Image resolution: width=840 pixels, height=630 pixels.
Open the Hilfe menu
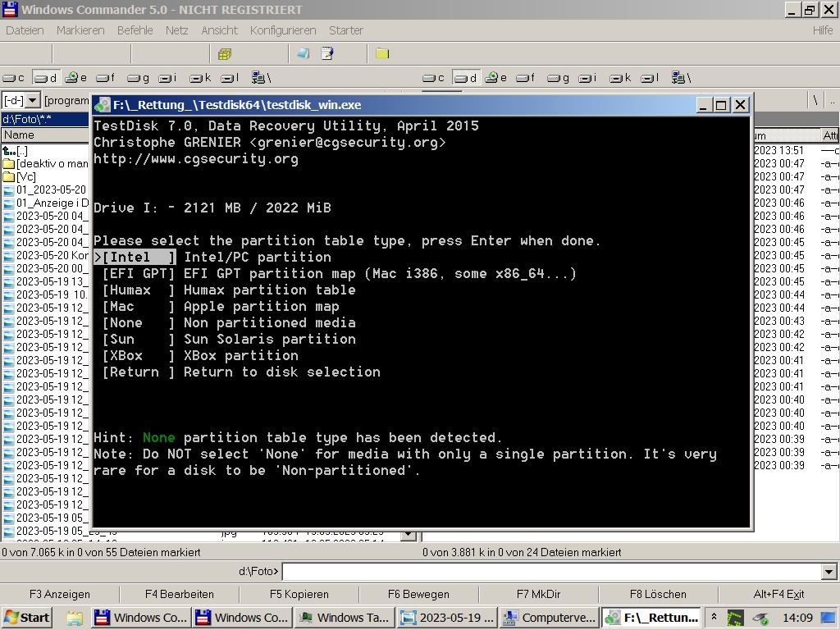pos(823,30)
